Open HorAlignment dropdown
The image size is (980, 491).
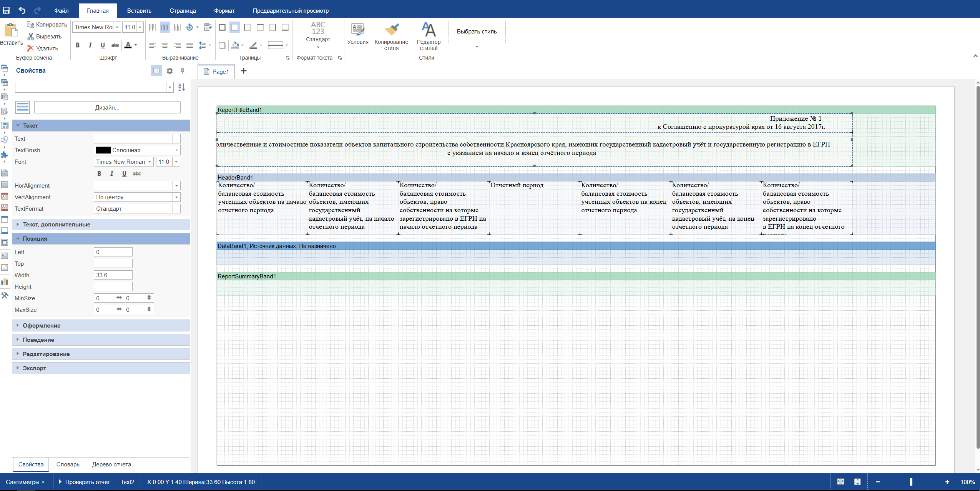point(176,186)
